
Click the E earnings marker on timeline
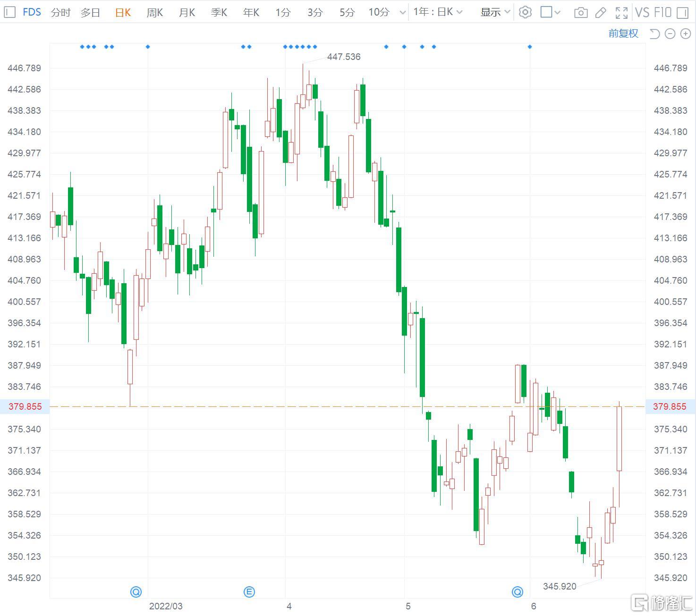249,591
